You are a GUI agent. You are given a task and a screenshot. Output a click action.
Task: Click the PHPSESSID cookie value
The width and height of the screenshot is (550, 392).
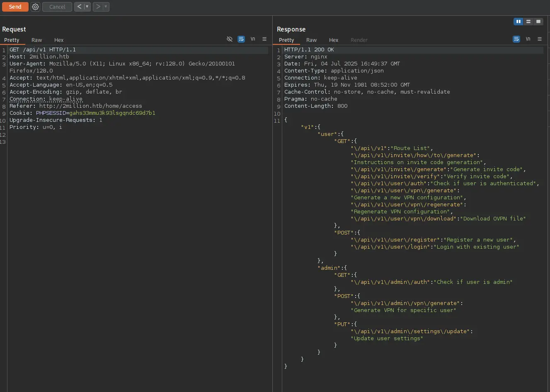point(112,113)
